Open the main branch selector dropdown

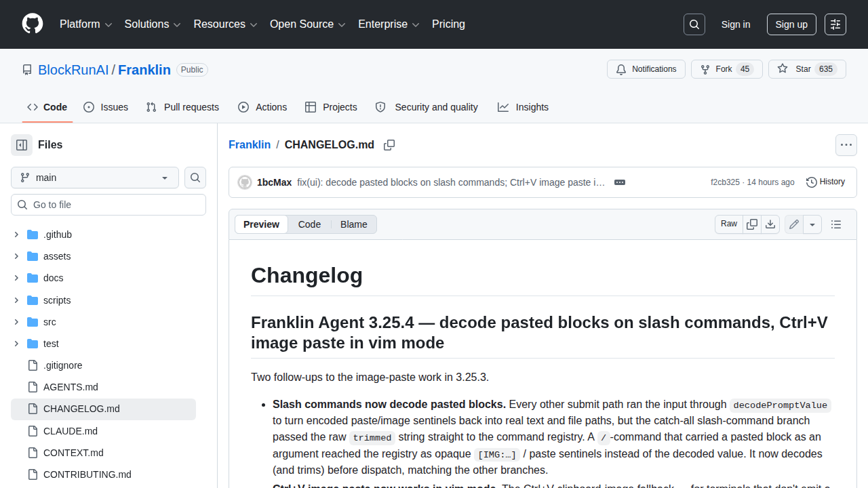pos(95,178)
